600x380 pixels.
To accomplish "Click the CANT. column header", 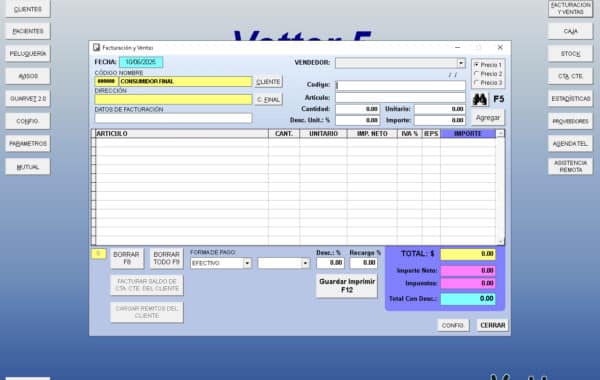I will [284, 134].
